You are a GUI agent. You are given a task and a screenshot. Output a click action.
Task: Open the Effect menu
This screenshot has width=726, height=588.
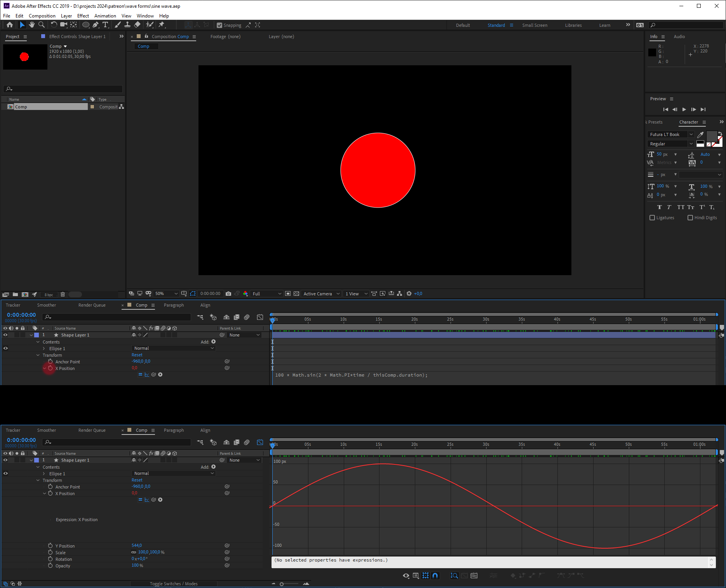tap(83, 16)
